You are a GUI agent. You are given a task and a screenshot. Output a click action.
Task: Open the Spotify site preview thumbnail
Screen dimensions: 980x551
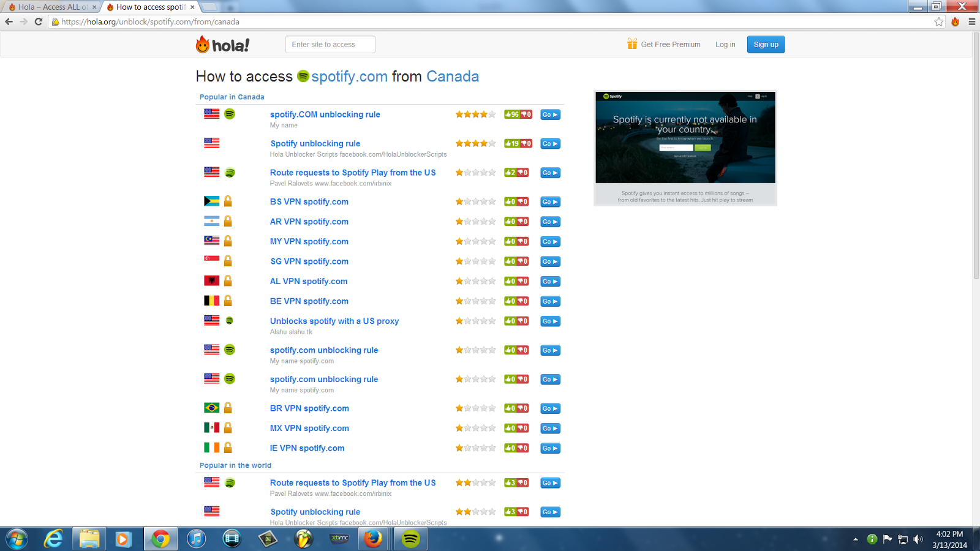[x=685, y=148]
